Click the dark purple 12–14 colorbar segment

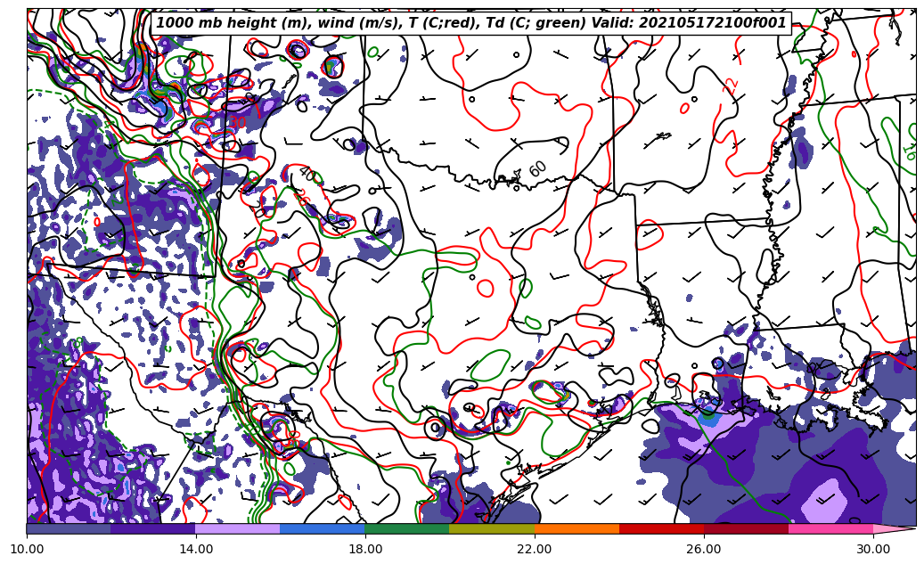coord(153,528)
